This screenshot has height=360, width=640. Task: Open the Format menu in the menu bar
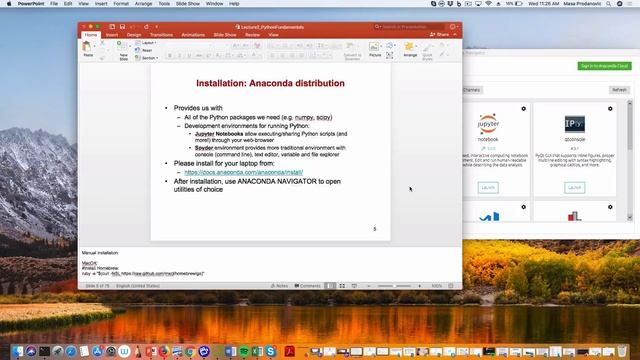click(121, 4)
